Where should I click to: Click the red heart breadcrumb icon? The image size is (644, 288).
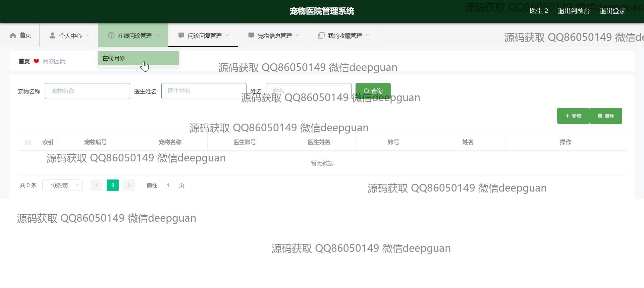pyautogui.click(x=36, y=61)
